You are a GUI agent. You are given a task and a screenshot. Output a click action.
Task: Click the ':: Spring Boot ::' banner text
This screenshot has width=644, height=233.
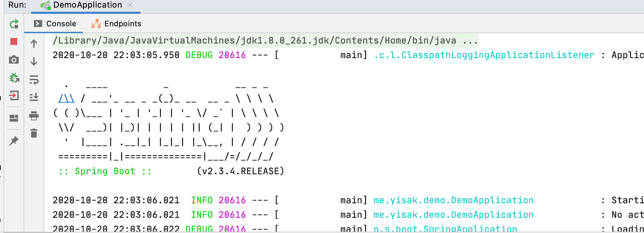click(x=105, y=171)
